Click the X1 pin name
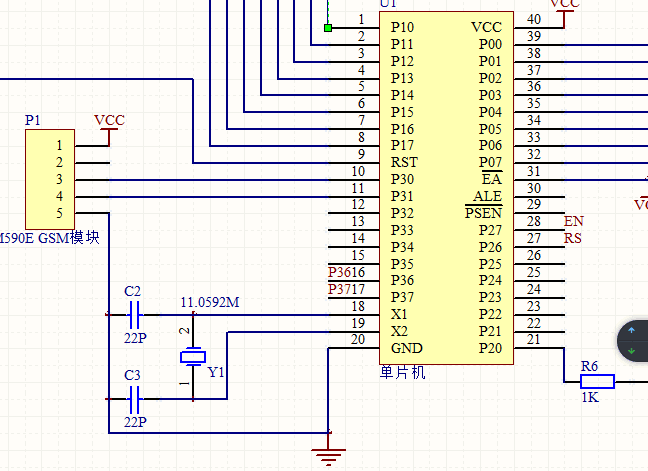 click(x=399, y=314)
